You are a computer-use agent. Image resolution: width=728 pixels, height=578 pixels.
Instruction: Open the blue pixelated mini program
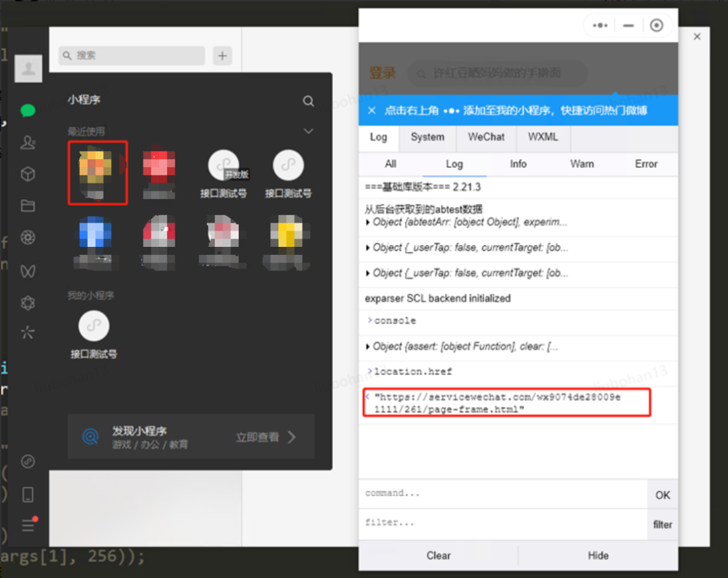coord(96,243)
